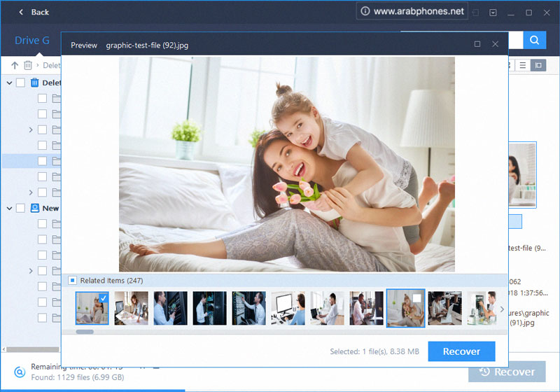Check the first folder under New

pyautogui.click(x=42, y=224)
